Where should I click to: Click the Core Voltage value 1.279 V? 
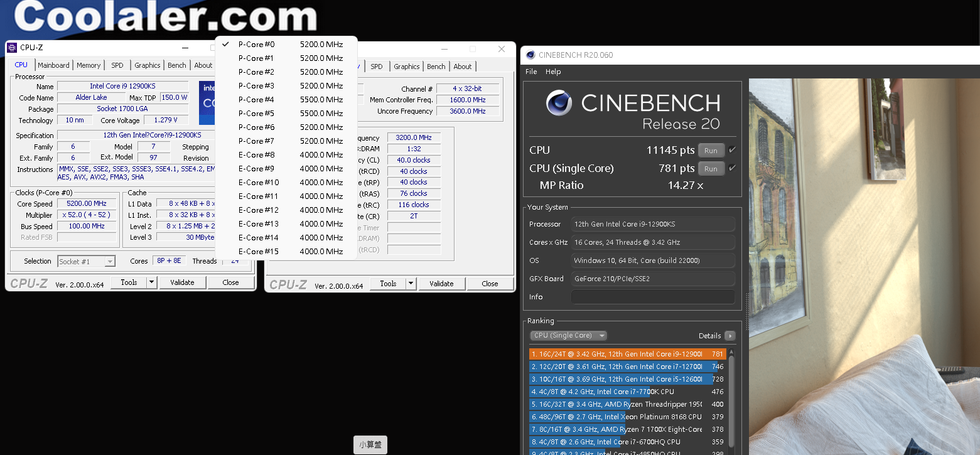(166, 120)
